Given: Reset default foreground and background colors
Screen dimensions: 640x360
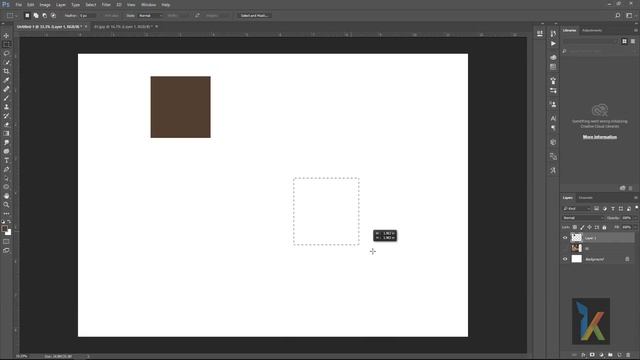Looking at the screenshot, I should pos(3,222).
